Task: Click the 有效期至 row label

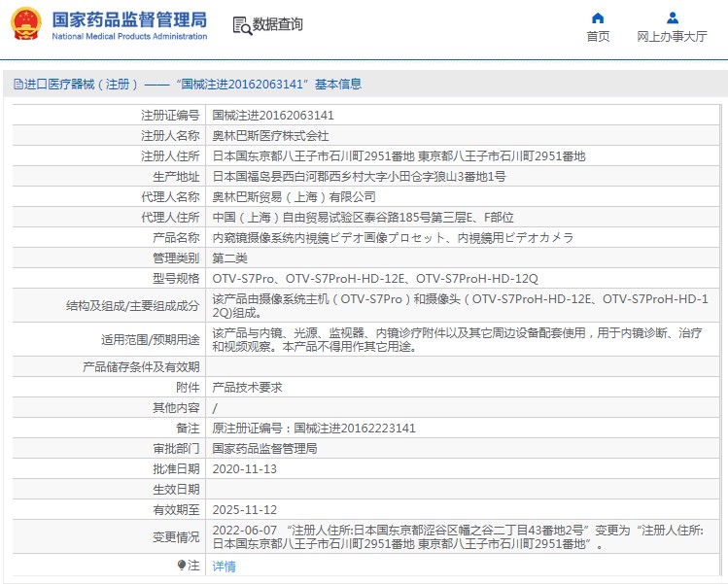Action: [177, 510]
